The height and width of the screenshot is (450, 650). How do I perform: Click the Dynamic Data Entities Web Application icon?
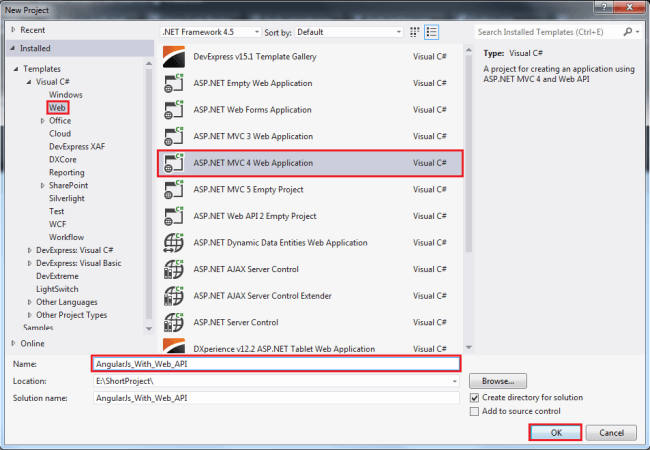point(174,242)
